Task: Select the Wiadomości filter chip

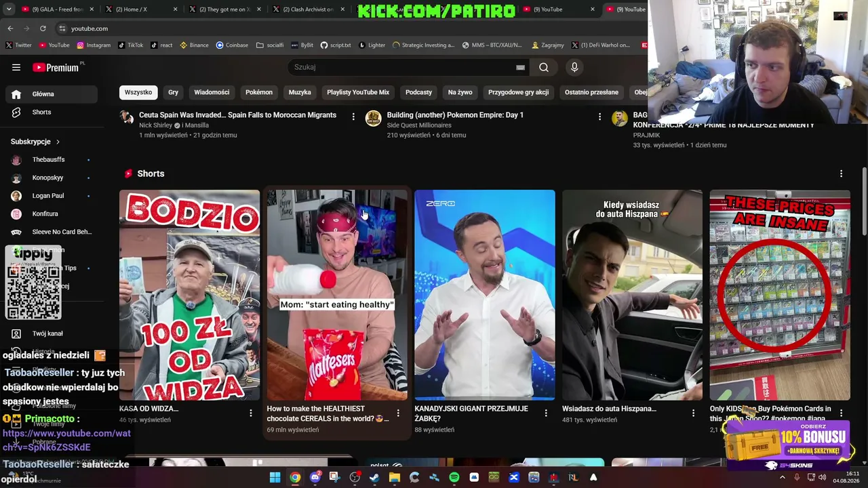Action: pyautogui.click(x=212, y=92)
